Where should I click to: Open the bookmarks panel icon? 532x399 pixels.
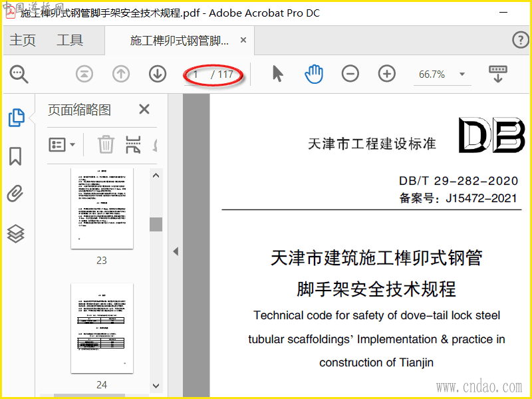[x=15, y=156]
